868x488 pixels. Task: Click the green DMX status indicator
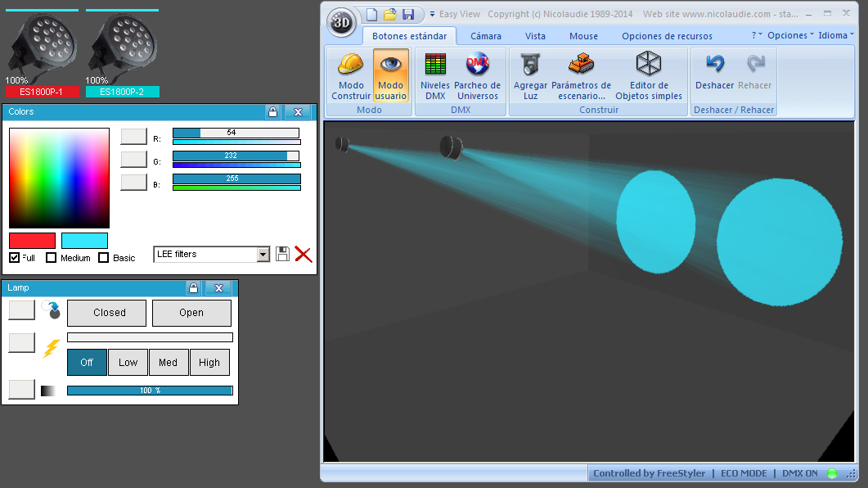click(831, 473)
